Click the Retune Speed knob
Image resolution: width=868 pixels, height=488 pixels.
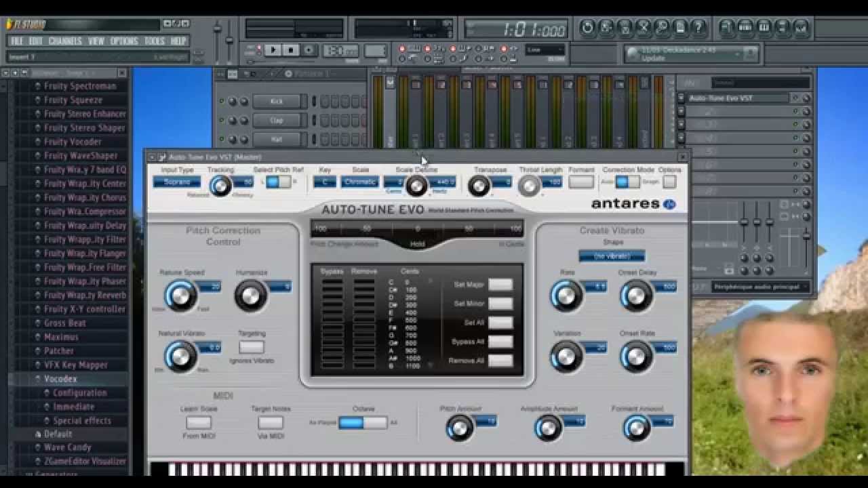[x=180, y=296]
